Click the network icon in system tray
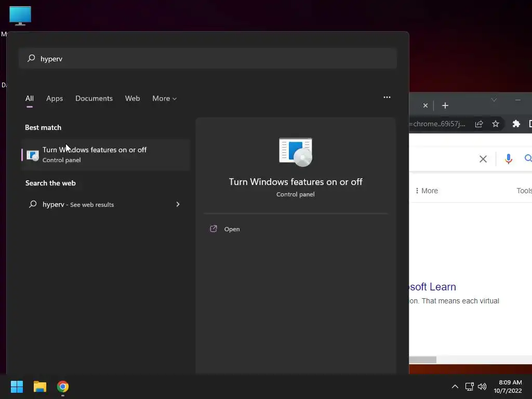 [469, 387]
